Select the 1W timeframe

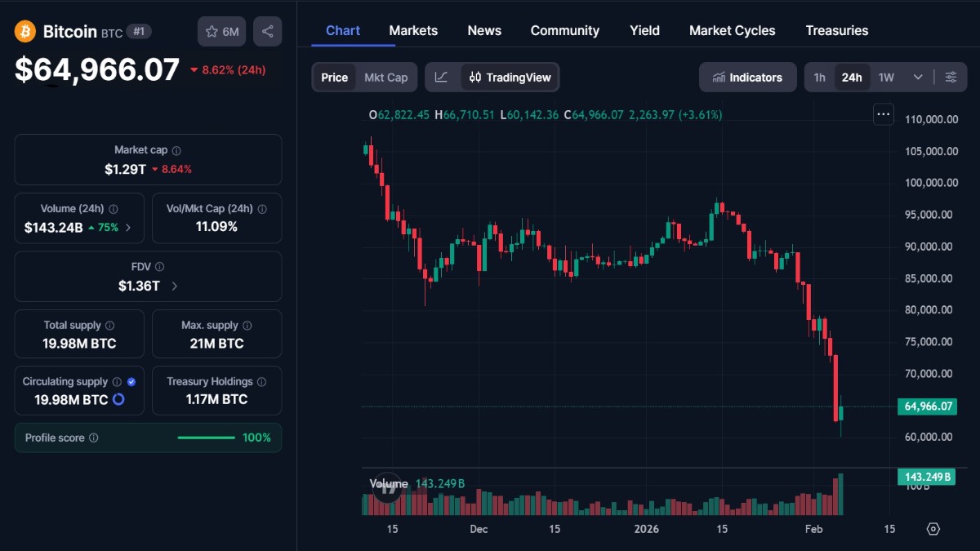[886, 77]
